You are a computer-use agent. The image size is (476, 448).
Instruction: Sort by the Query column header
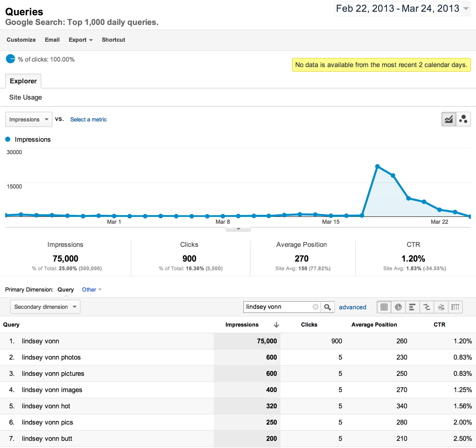(11, 325)
